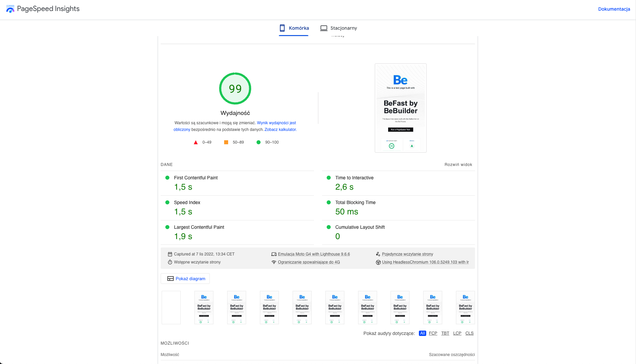636x364 pixels.
Task: Switch to the Komórka tab
Action: point(294,28)
